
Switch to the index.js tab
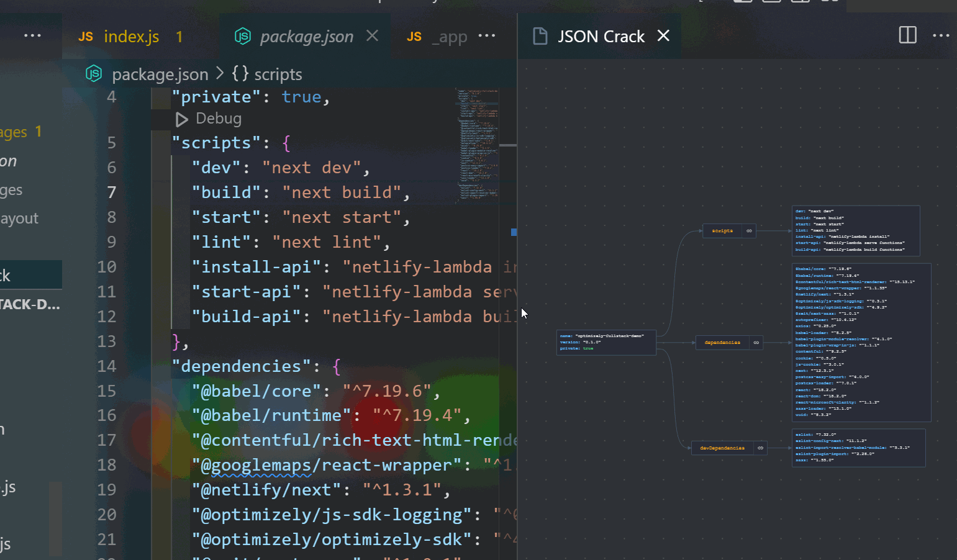click(131, 37)
